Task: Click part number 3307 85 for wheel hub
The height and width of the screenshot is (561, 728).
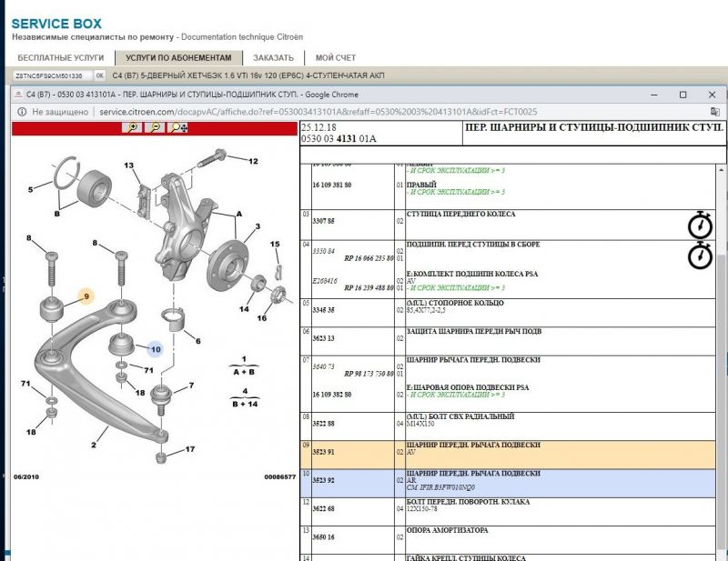Action: 325,221
